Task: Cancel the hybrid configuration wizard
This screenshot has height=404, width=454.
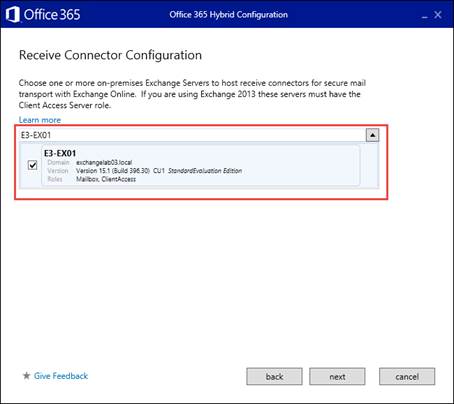Action: 407,377
